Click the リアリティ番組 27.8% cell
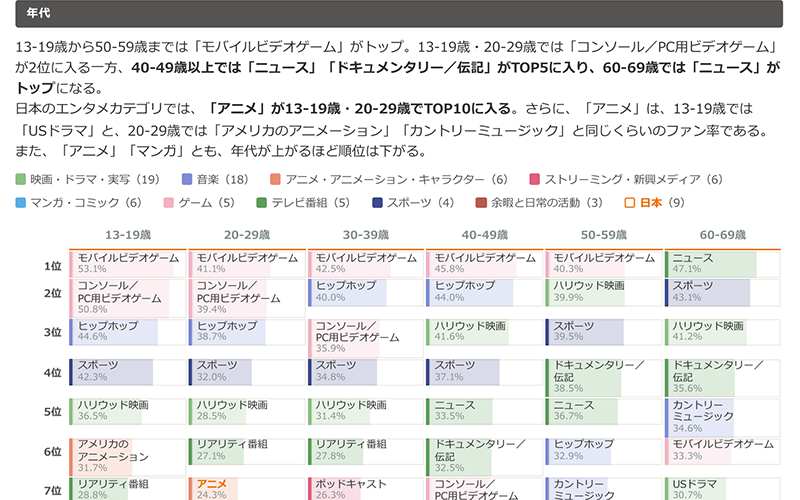The height and width of the screenshot is (500, 800). coord(366,452)
